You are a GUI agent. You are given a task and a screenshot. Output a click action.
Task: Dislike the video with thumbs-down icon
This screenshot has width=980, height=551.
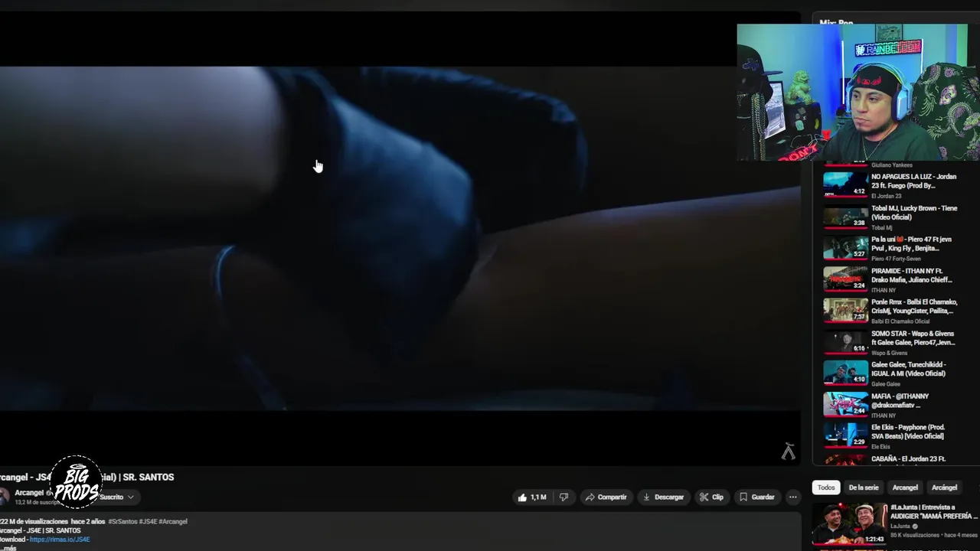pos(564,497)
